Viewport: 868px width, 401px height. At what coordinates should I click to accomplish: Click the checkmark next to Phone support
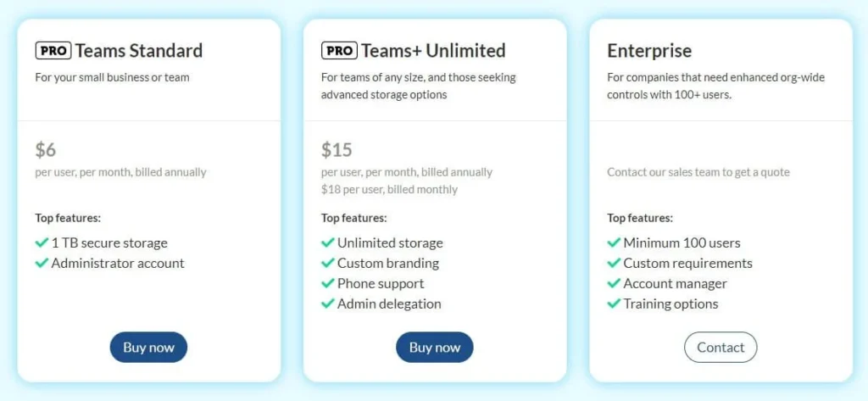click(327, 284)
